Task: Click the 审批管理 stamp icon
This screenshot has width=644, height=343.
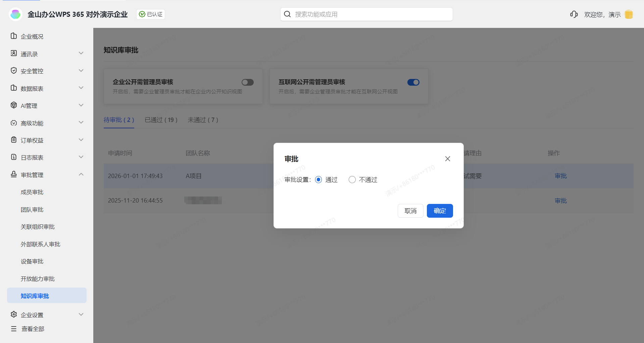Action: tap(14, 174)
